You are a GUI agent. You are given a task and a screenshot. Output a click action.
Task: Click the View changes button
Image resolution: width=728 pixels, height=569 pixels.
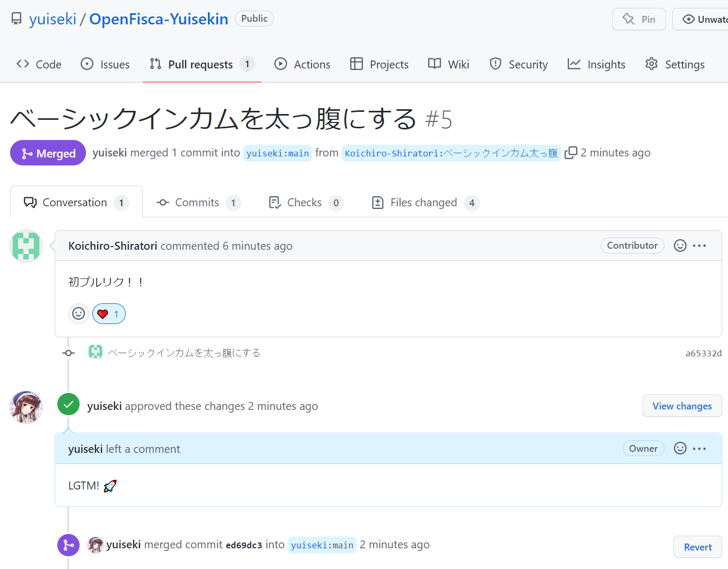(682, 406)
